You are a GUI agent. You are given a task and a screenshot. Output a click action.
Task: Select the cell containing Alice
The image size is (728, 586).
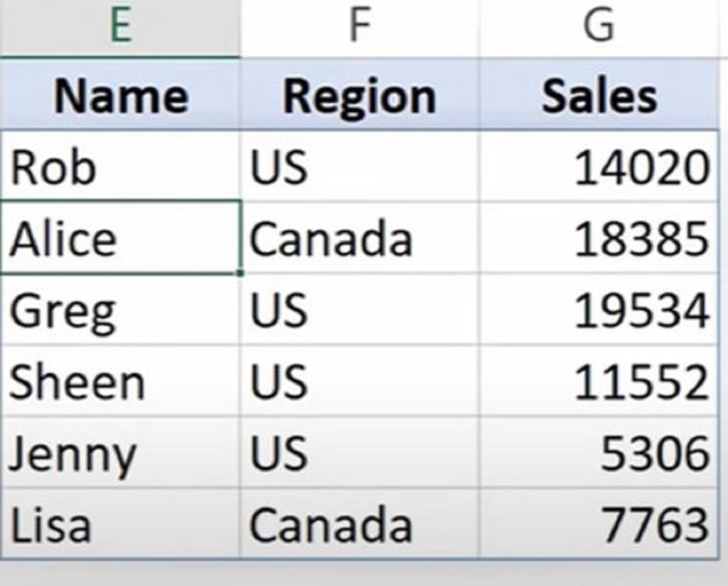coord(120,238)
